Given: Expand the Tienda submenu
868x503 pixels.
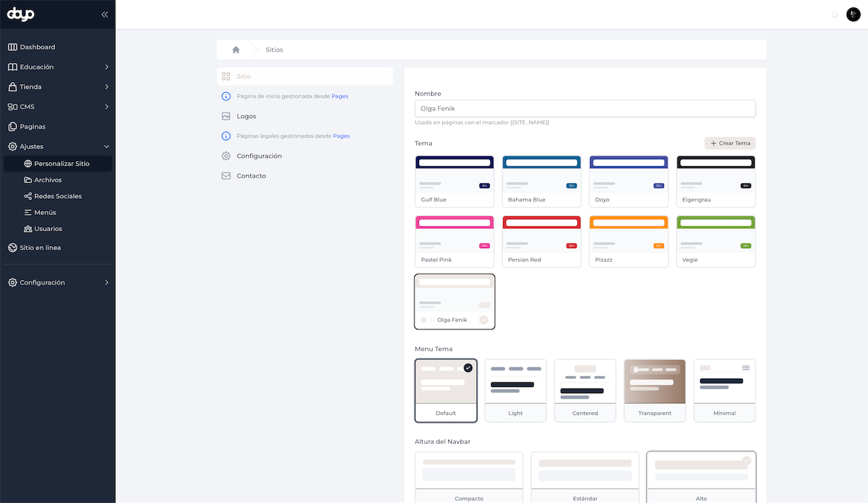Looking at the screenshot, I should [106, 87].
